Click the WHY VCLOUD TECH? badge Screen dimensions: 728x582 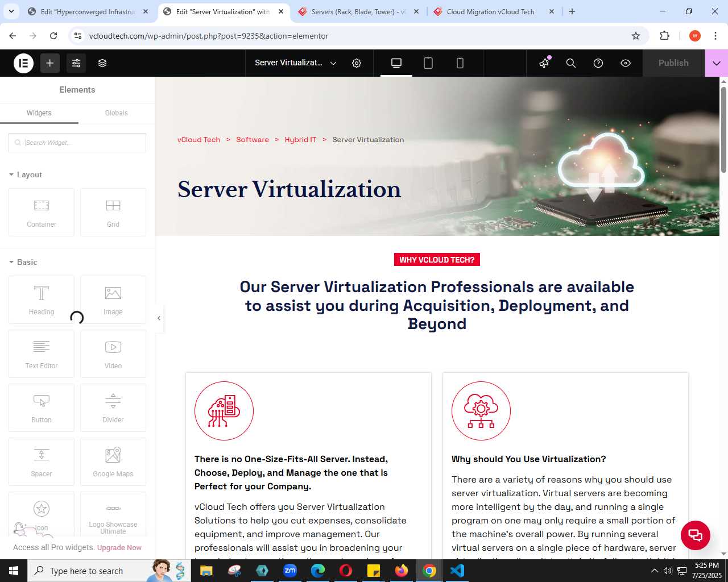[437, 260]
